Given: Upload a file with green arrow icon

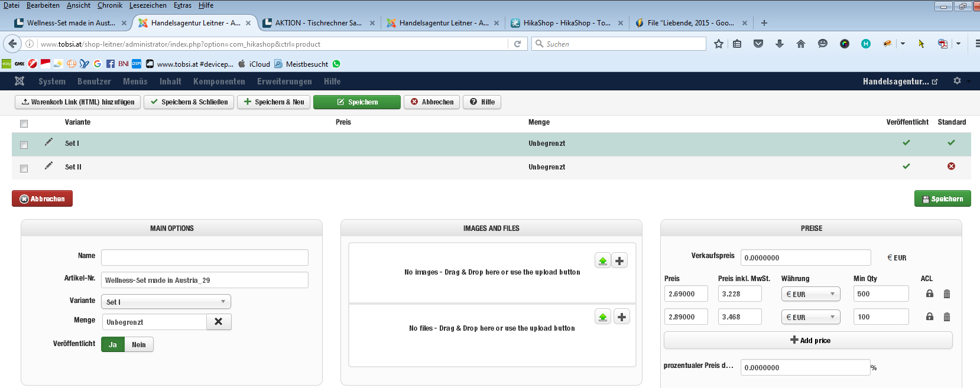Looking at the screenshot, I should [x=603, y=317].
